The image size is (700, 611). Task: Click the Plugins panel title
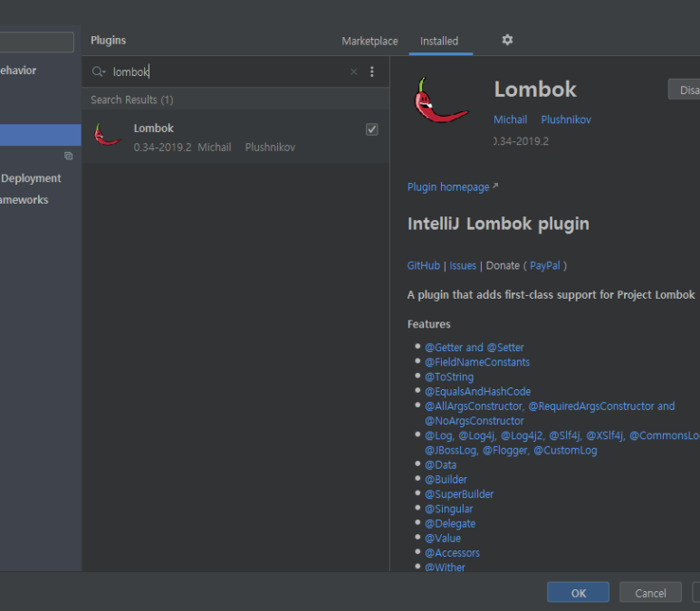pos(109,40)
